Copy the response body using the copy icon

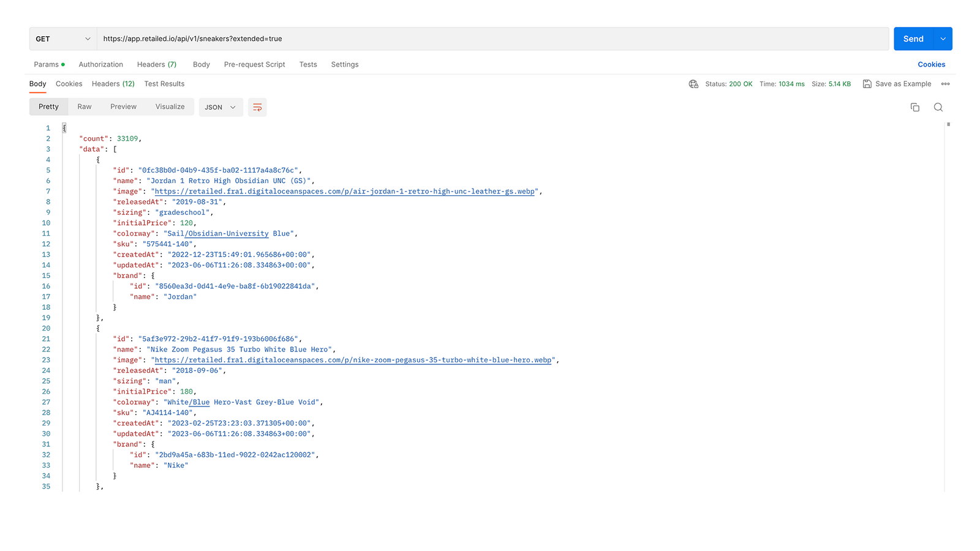point(915,107)
